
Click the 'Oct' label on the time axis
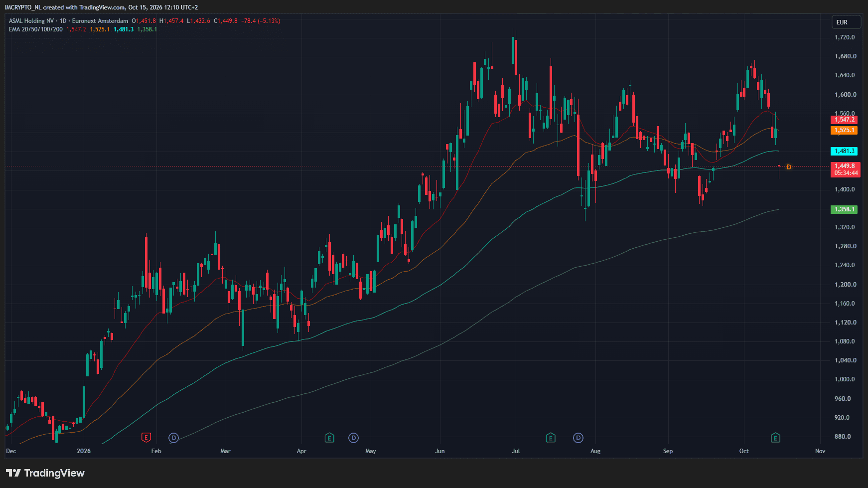pyautogui.click(x=744, y=451)
